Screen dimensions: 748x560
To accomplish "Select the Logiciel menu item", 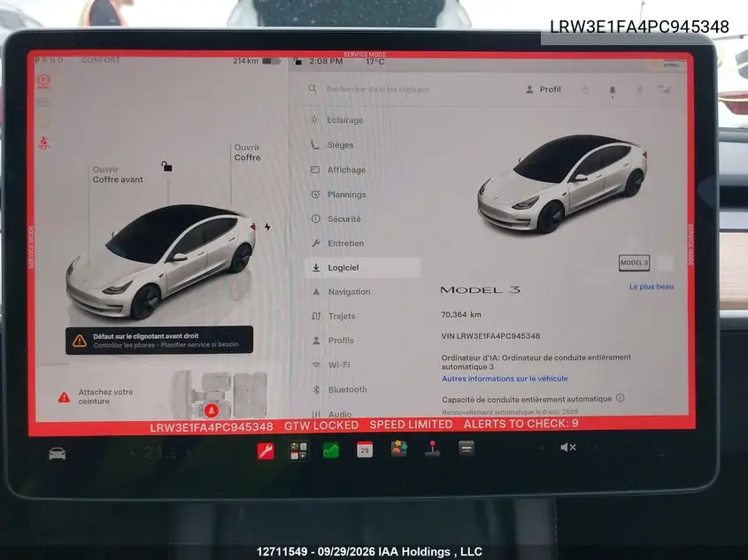I will click(363, 267).
